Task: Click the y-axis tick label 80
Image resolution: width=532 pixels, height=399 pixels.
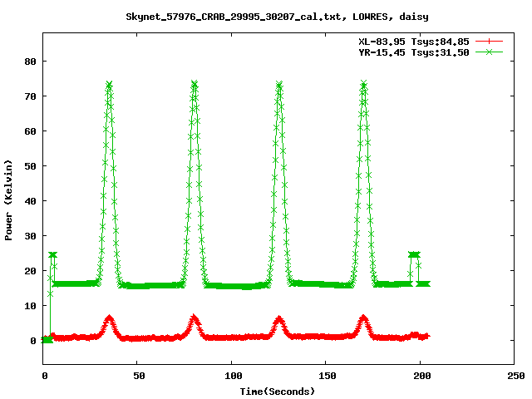Action: [30, 62]
